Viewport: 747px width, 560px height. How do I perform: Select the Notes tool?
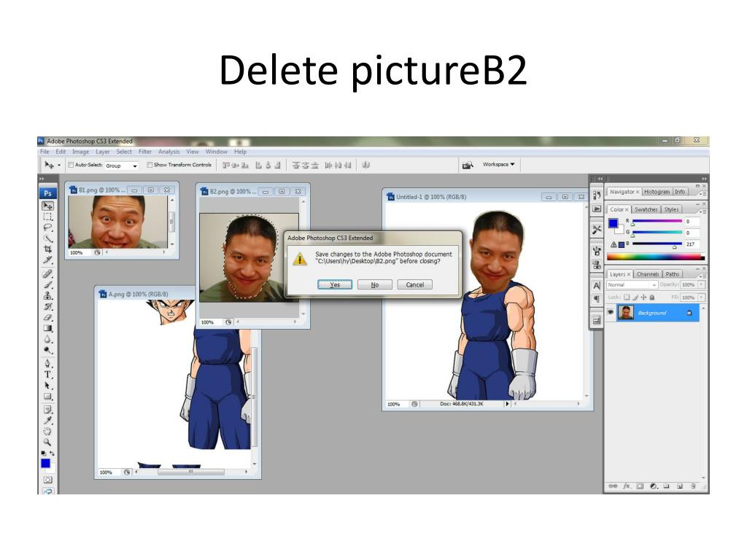coord(47,409)
